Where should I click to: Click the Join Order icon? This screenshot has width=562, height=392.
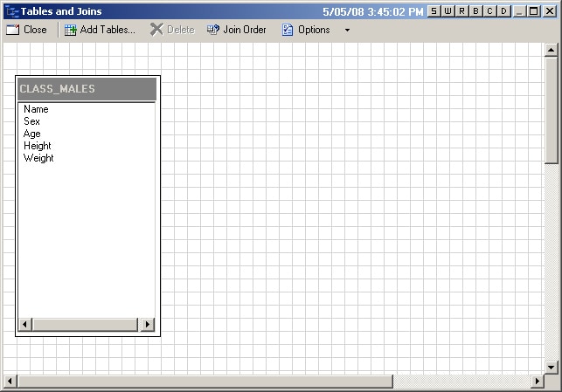(213, 30)
